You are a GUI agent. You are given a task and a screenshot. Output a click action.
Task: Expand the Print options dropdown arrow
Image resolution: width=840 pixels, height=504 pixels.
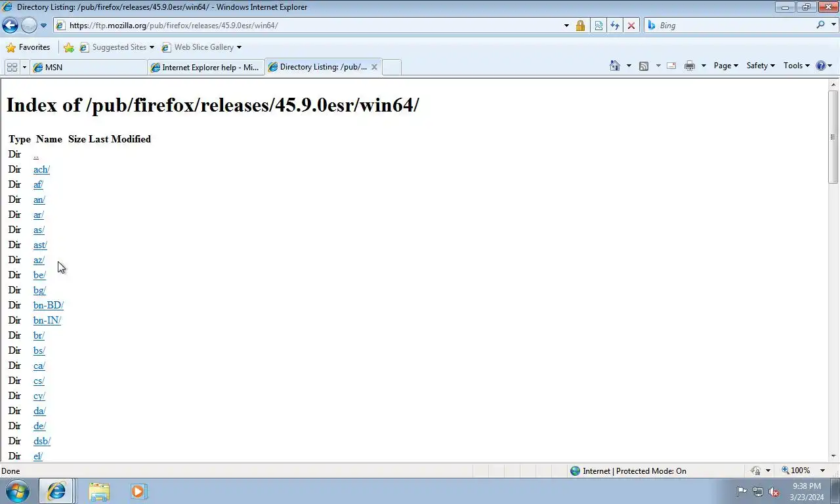pyautogui.click(x=703, y=66)
